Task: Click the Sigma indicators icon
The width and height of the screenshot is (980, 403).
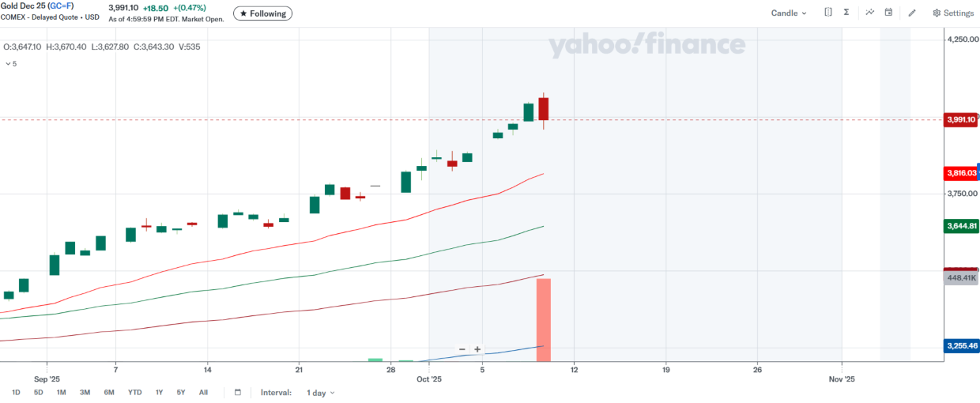Action: [846, 13]
